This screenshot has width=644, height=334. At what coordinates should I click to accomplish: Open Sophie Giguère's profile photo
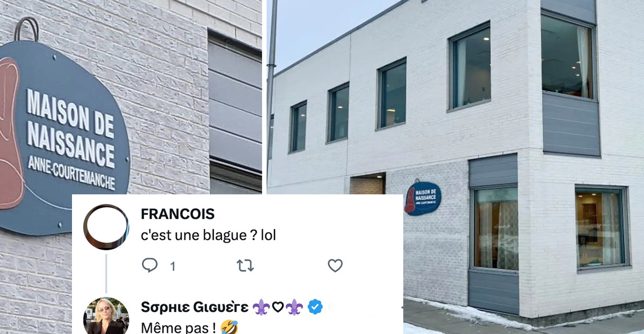106,316
